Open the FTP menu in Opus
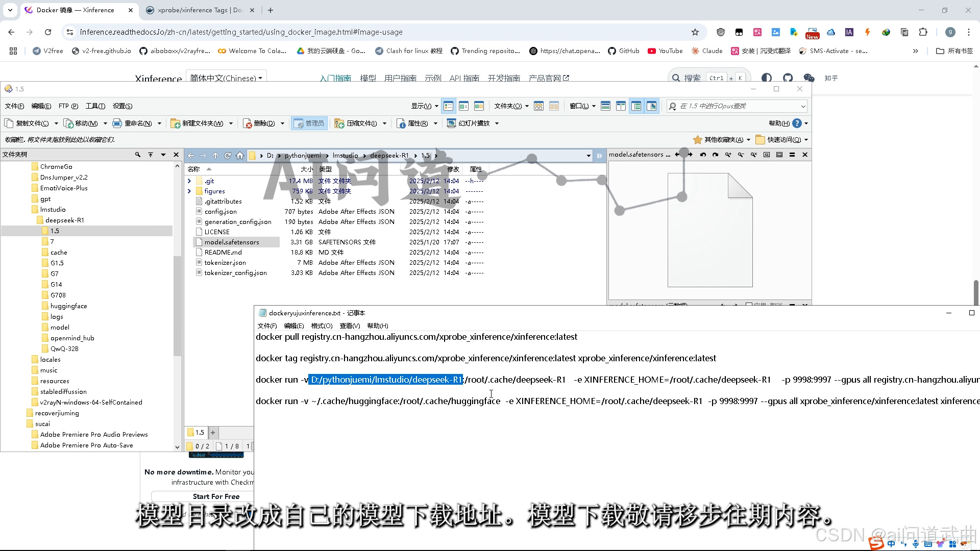The width and height of the screenshot is (980, 551). (68, 106)
